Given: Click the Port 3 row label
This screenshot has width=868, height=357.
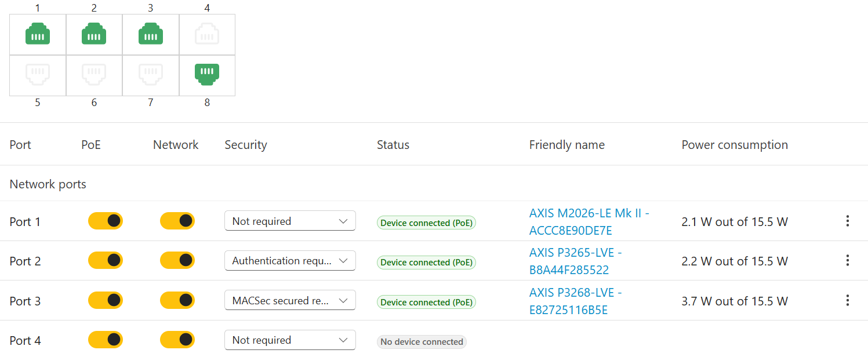Looking at the screenshot, I should [x=25, y=301].
